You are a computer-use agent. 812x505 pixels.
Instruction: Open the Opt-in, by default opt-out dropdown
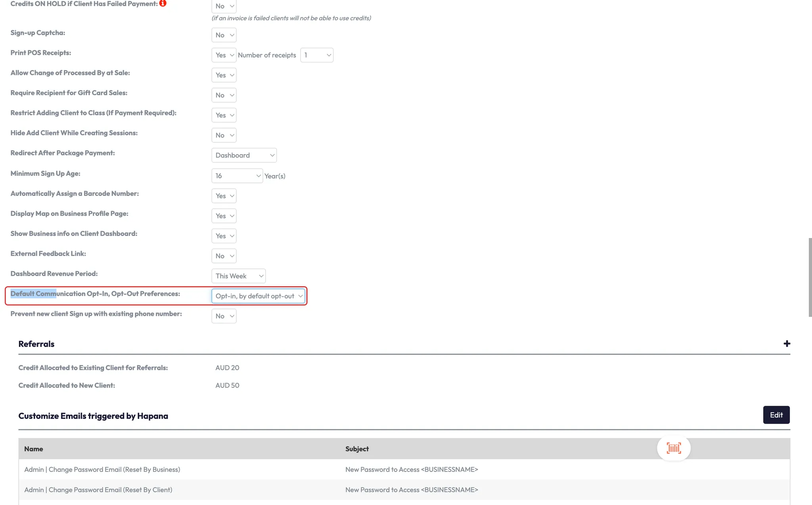(x=258, y=296)
